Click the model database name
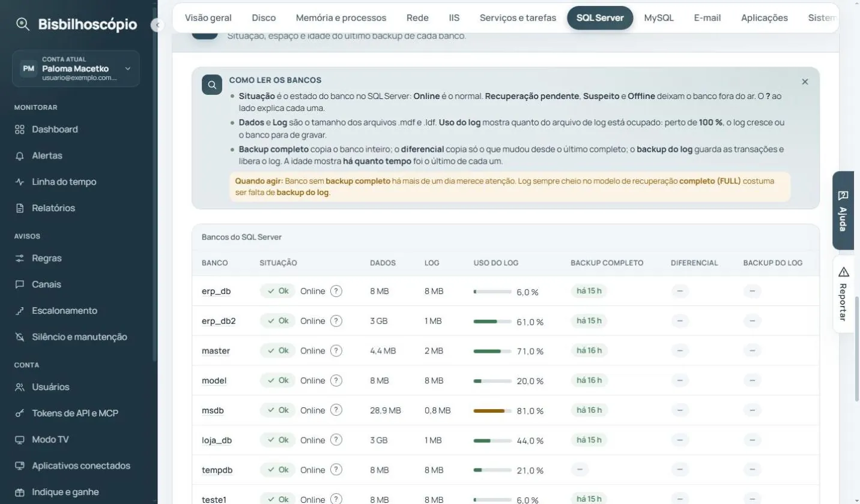 (214, 381)
